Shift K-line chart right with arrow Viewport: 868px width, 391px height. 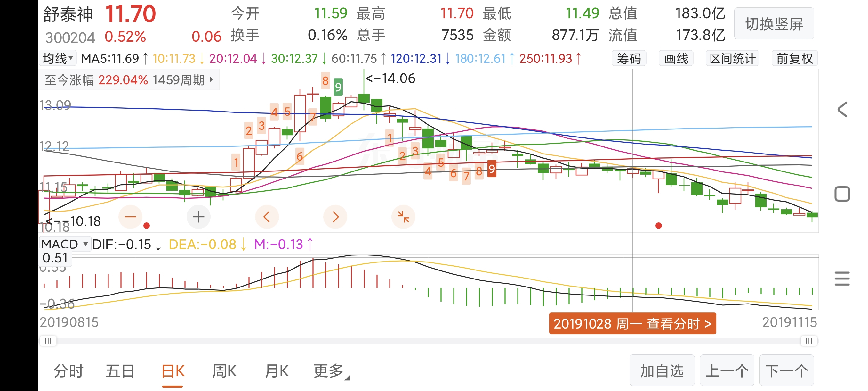(x=335, y=217)
